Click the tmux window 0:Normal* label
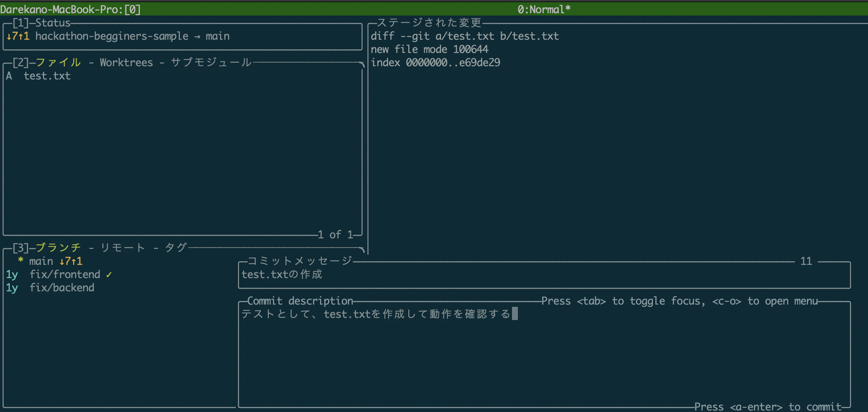The height and width of the screenshot is (412, 868). pos(544,9)
